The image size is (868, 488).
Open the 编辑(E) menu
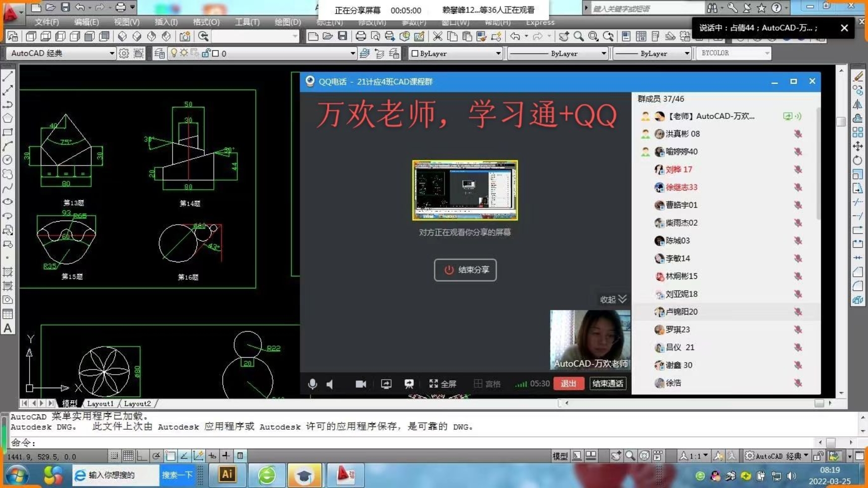tap(86, 22)
